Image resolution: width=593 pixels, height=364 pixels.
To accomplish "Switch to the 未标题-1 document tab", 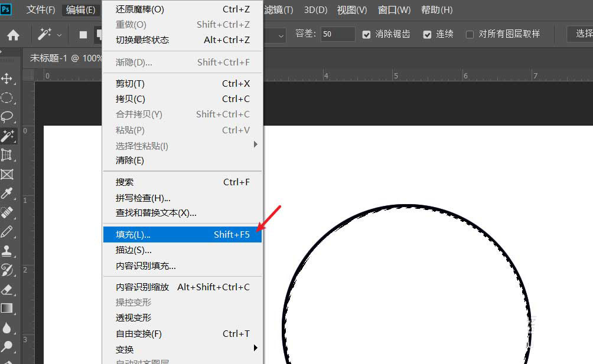I will tap(66, 58).
